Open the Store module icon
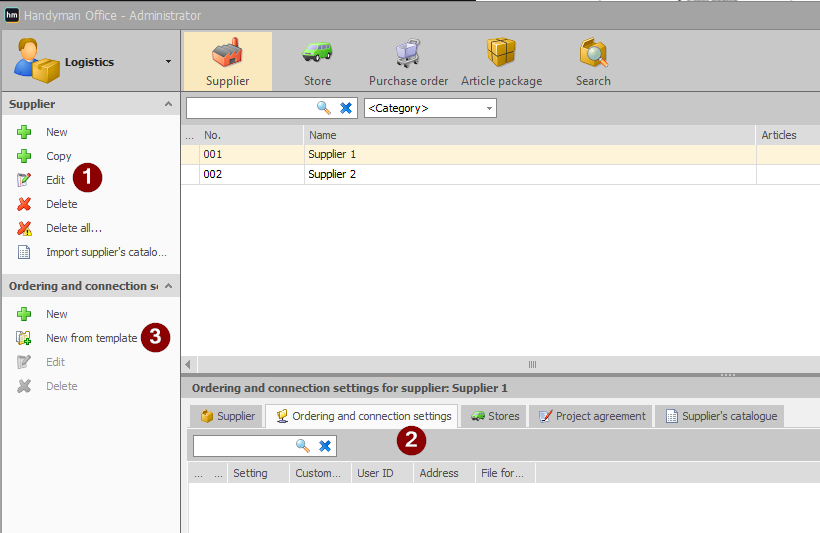Viewport: 820px width, 533px height. point(317,53)
